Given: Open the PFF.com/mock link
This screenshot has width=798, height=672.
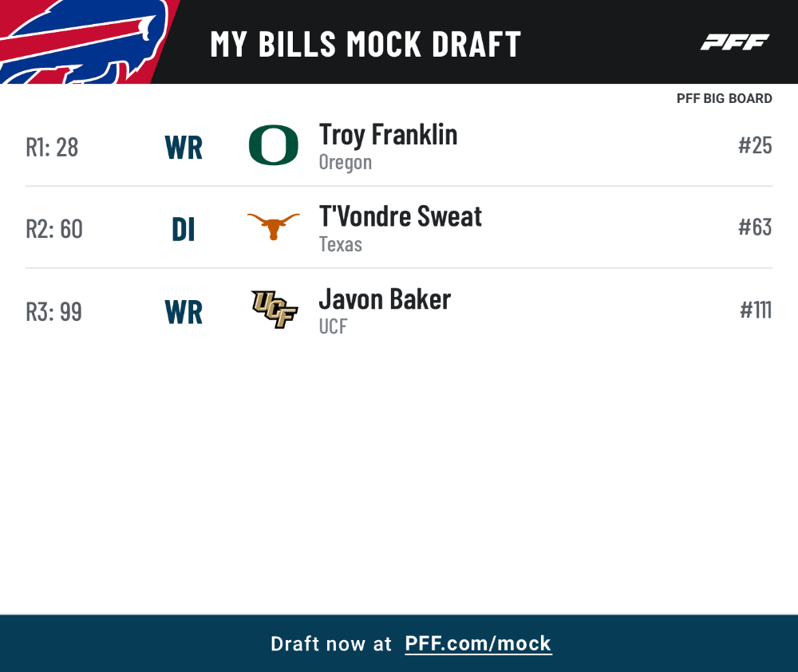Looking at the screenshot, I should pyautogui.click(x=478, y=644).
